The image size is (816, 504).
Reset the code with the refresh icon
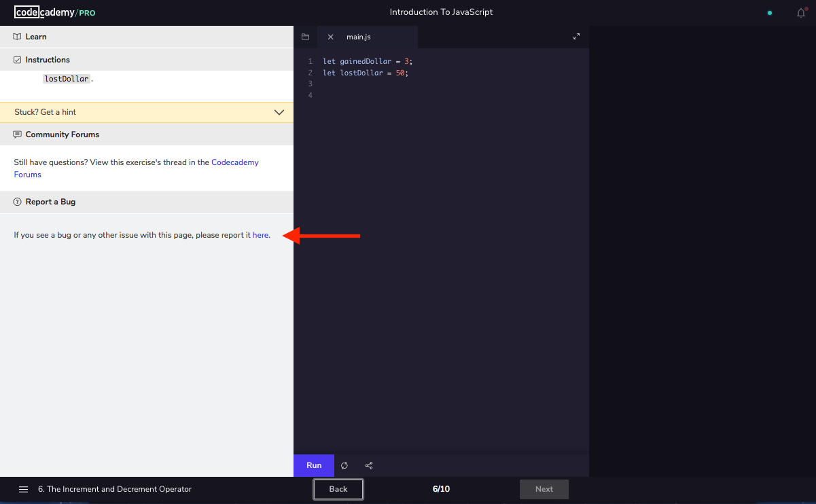coord(344,465)
